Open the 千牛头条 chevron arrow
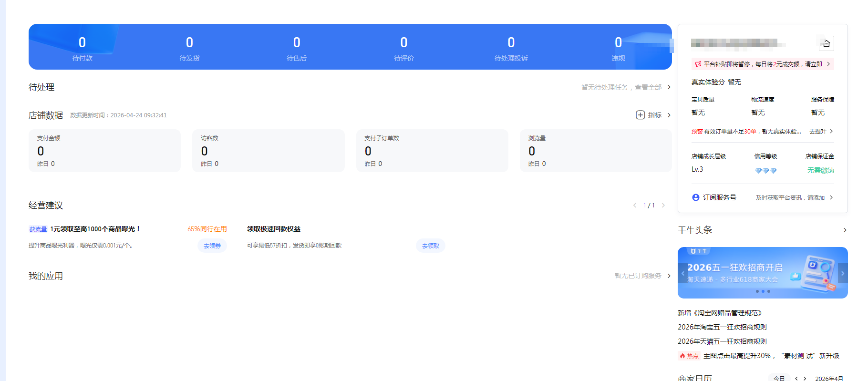This screenshot has height=381, width=868. click(845, 230)
